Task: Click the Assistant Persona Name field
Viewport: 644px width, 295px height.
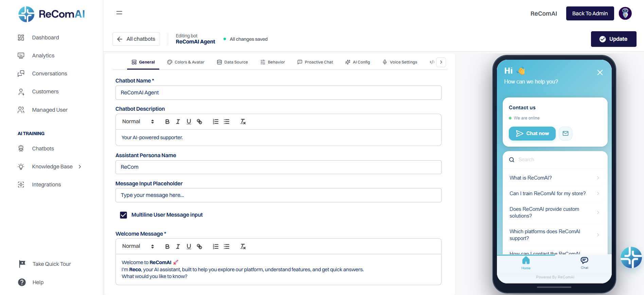Action: pyautogui.click(x=279, y=167)
